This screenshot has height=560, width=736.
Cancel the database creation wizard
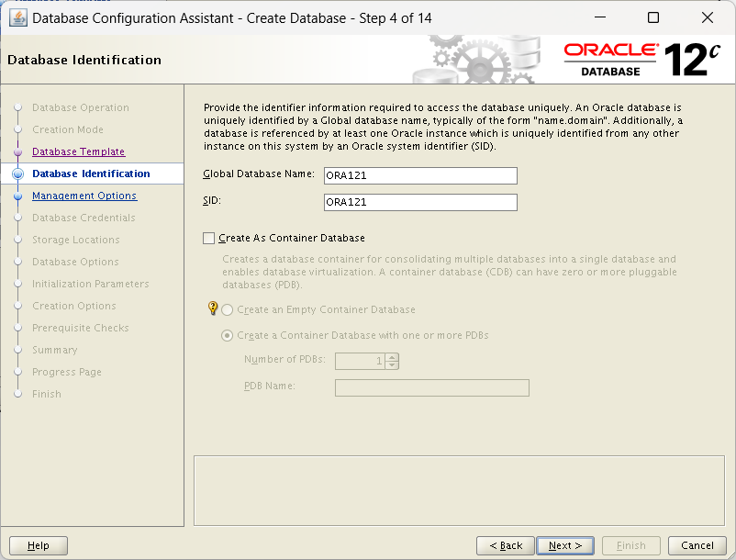click(697, 545)
